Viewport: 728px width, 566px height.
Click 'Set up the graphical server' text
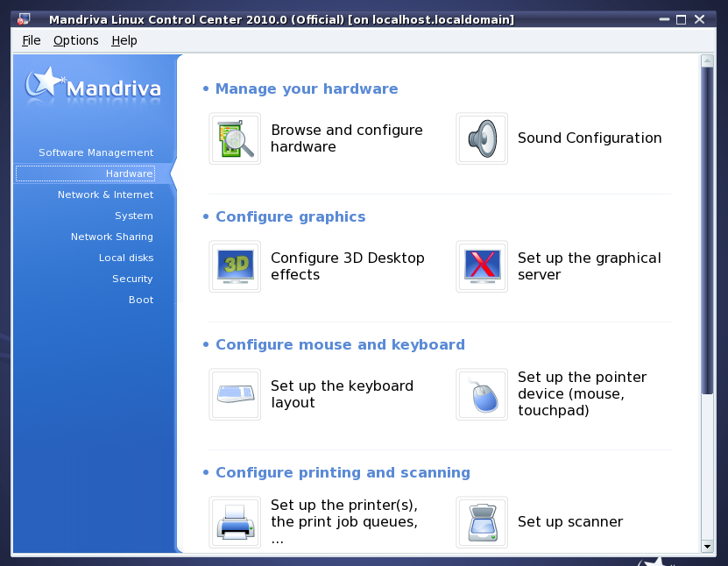[590, 266]
